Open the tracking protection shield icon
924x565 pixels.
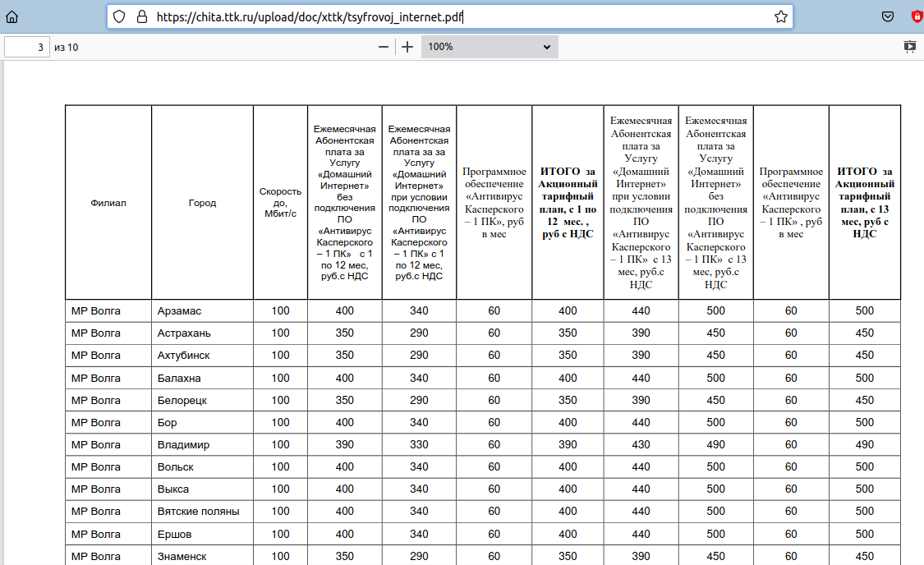pyautogui.click(x=120, y=16)
